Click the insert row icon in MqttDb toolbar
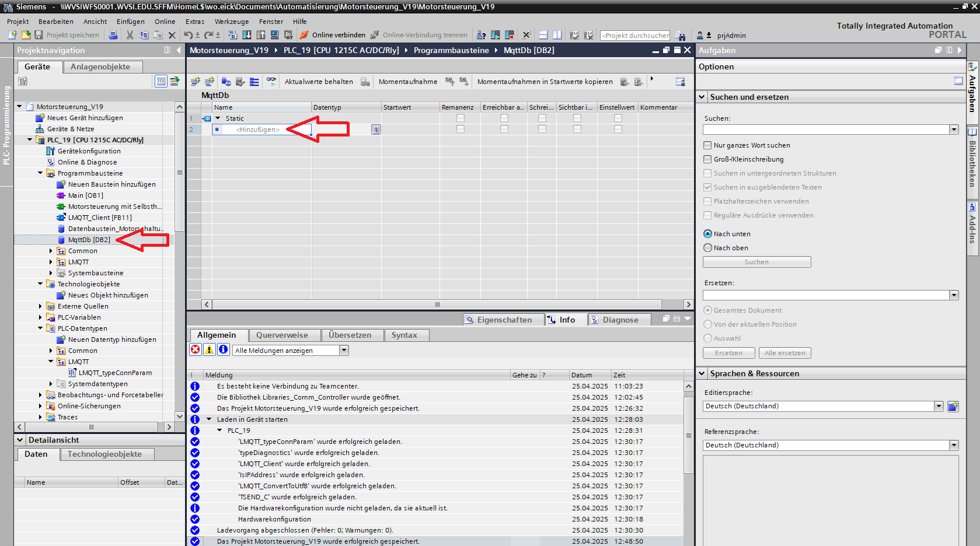The width and height of the screenshot is (980, 546). click(x=196, y=82)
